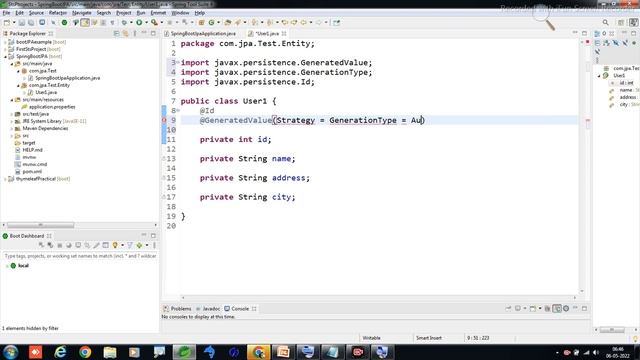Open the Refactor menu

coord(58,13)
